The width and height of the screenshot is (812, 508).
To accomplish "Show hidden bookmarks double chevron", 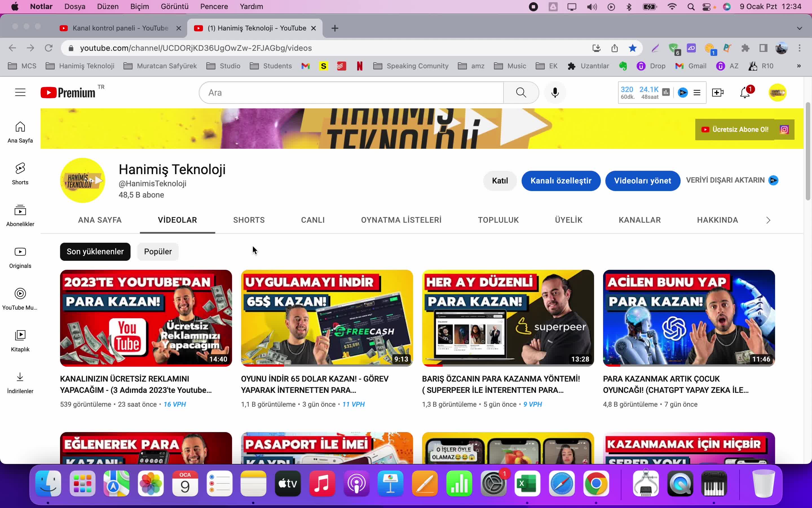I will tap(799, 66).
